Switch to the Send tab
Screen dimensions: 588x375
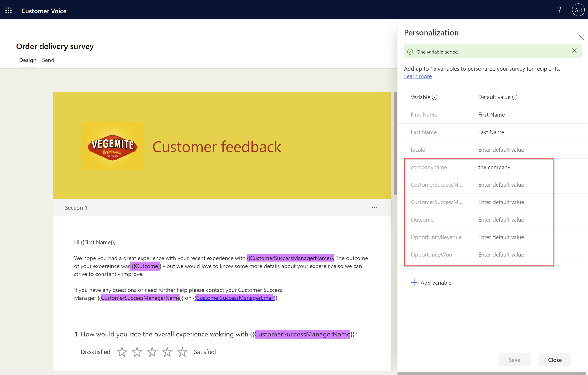[48, 60]
